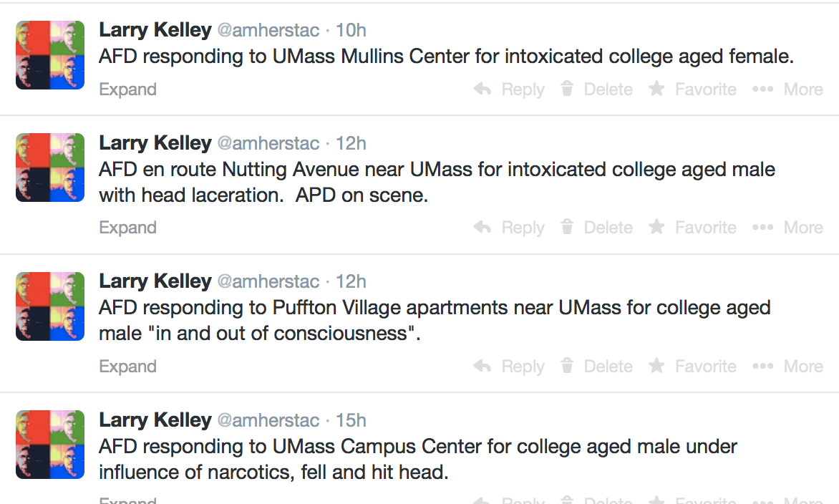Click trash icon on Nutting Avenue tweet
This screenshot has width=839, height=504.
(x=567, y=228)
